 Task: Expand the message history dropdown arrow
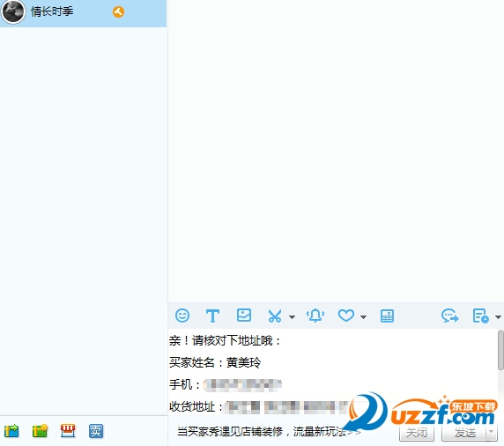(498, 317)
